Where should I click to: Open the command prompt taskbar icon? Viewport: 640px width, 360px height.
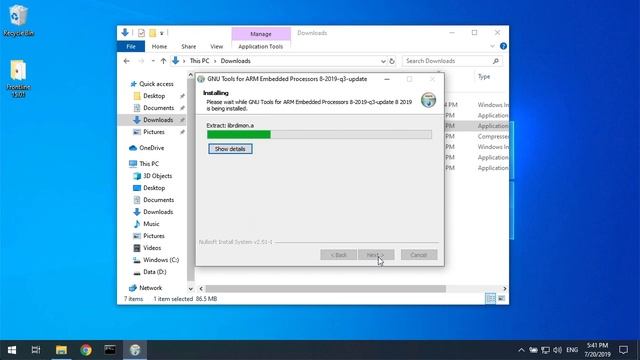110,350
